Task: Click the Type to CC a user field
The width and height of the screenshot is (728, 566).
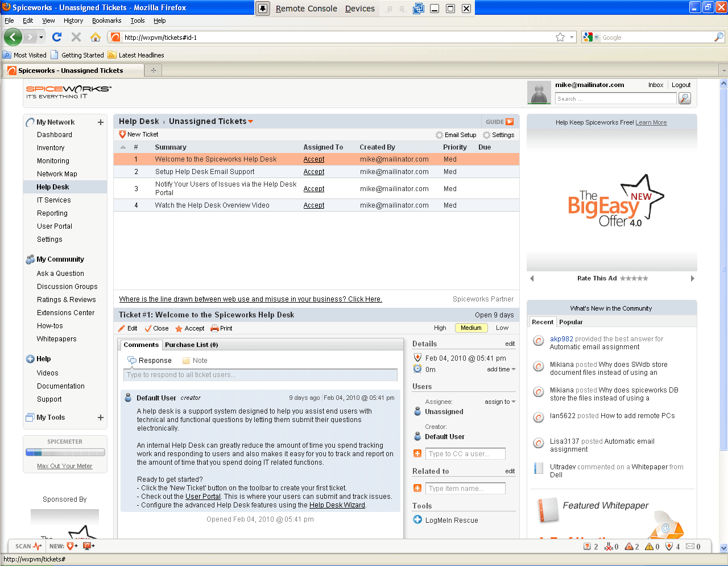Action: click(x=466, y=454)
